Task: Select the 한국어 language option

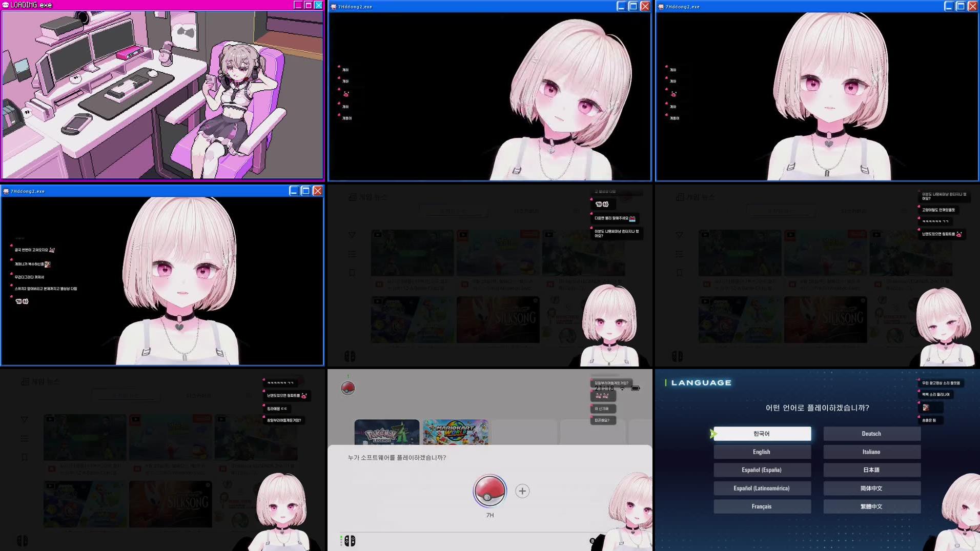Action: tap(762, 433)
